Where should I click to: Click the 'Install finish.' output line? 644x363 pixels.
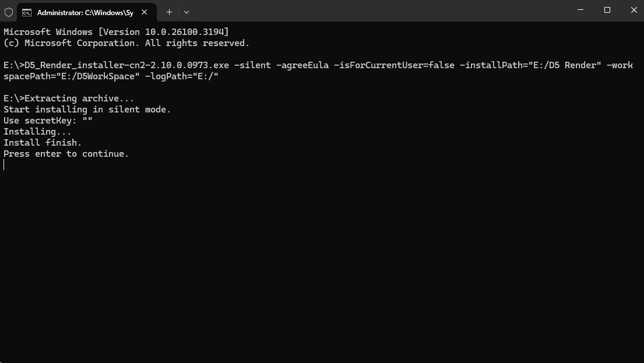(x=43, y=143)
